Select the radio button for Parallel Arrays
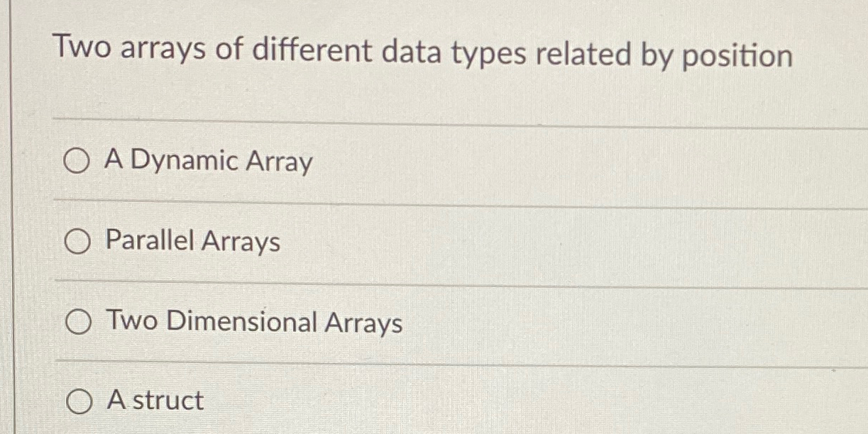 tap(76, 243)
